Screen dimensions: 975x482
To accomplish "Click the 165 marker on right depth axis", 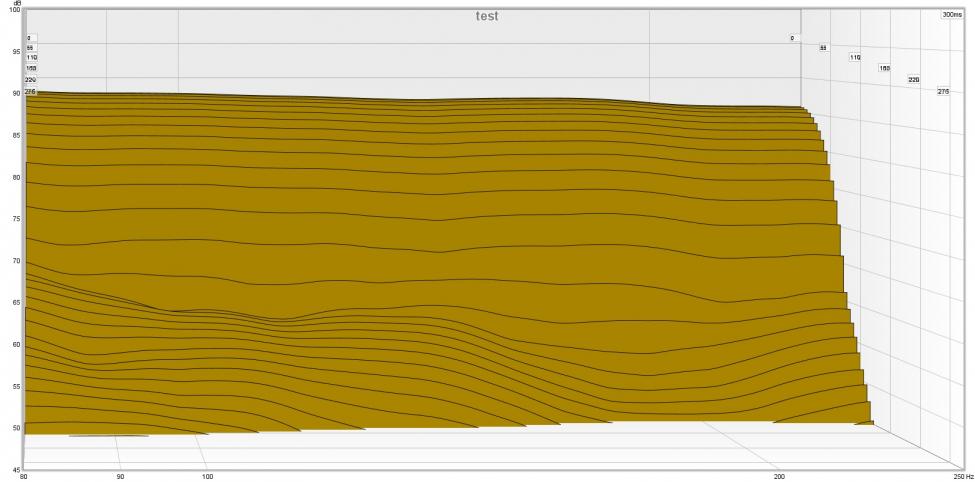I will pyautogui.click(x=884, y=68).
